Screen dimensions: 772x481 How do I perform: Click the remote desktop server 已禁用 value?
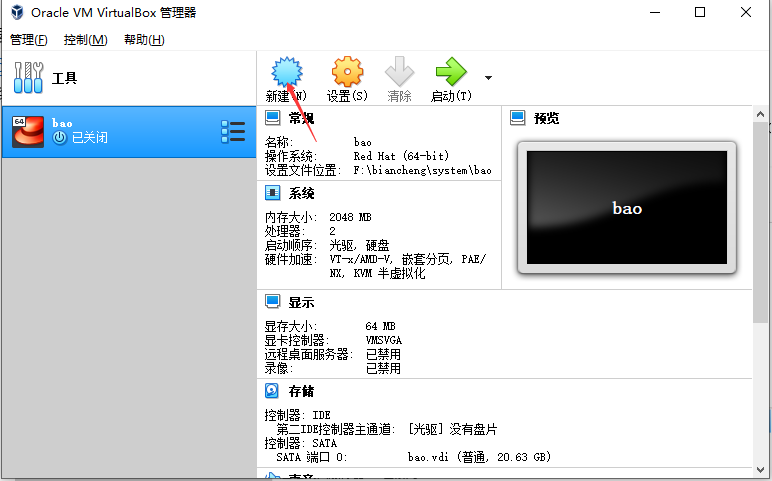[383, 354]
